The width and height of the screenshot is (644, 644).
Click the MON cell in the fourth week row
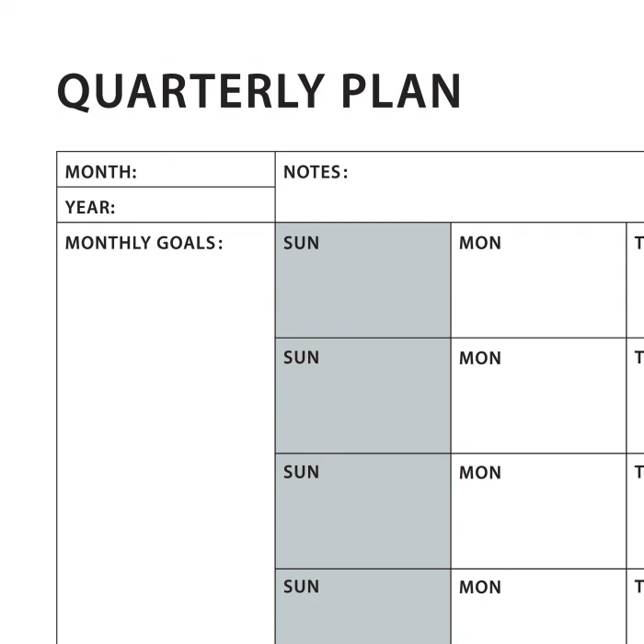tap(538, 607)
